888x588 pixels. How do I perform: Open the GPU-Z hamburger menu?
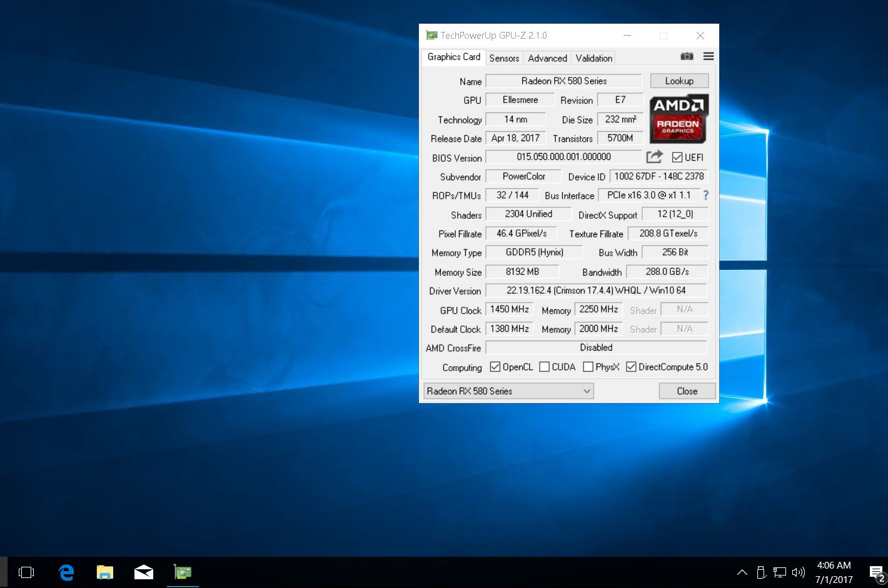709,56
